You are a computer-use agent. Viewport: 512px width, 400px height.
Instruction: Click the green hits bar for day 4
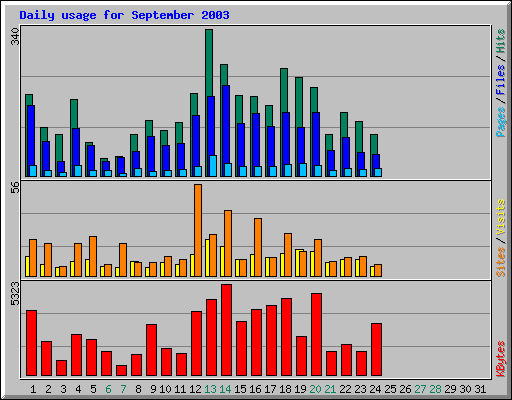[74, 113]
